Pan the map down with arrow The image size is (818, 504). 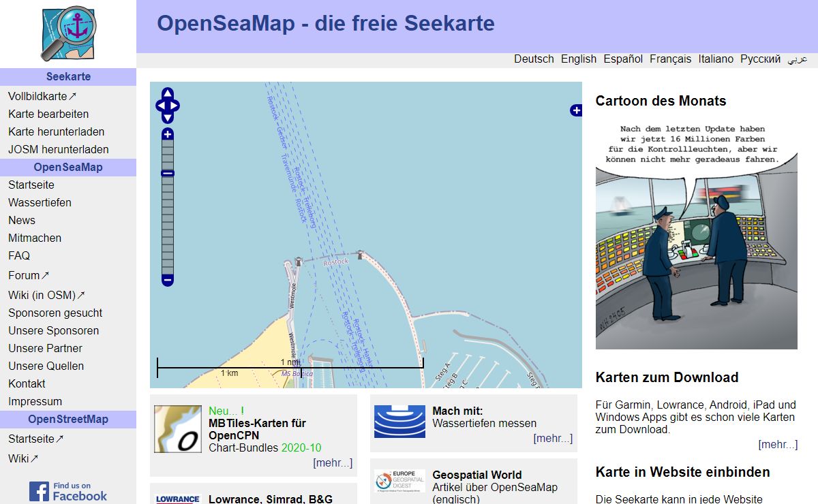coord(168,118)
